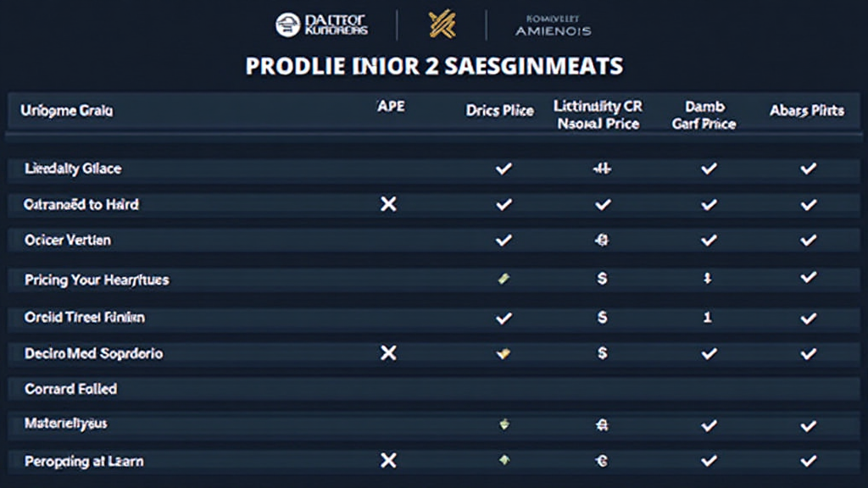Click the green Drics Plice icon in Materielyaus row
Screen dimensions: 868x488
[504, 423]
